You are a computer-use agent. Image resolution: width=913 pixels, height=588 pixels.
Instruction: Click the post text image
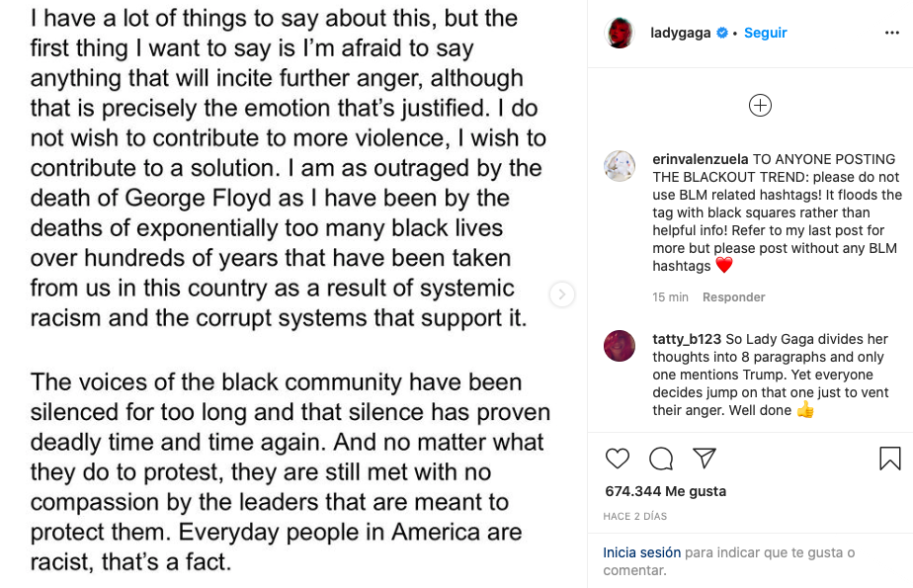pyautogui.click(x=287, y=294)
